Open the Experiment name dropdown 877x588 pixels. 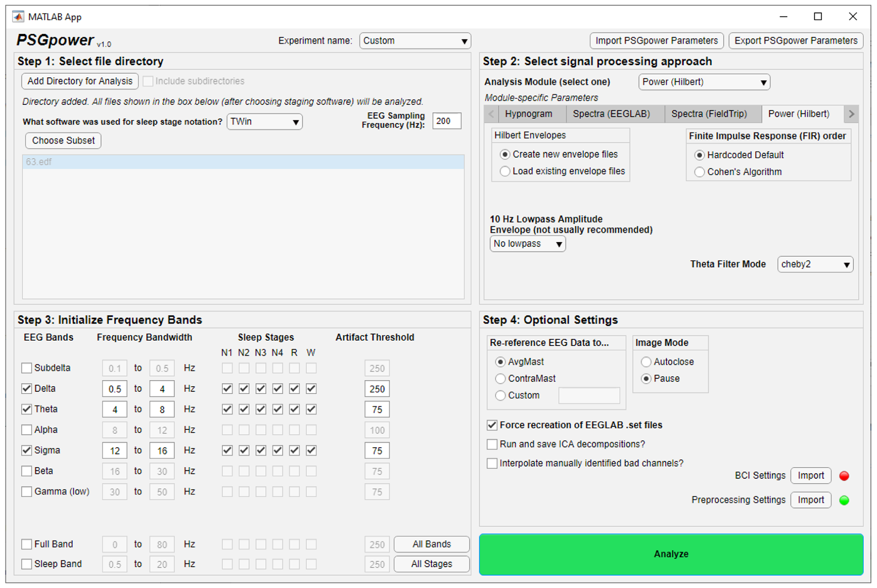415,41
